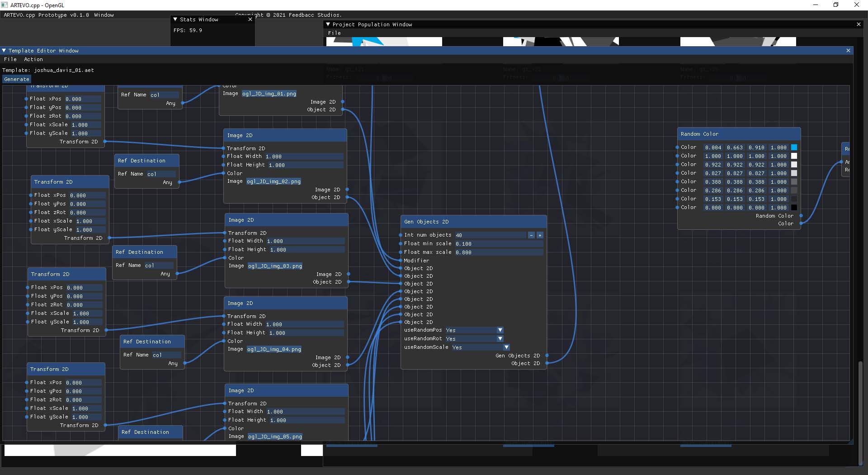Close the Project Population Window

point(859,24)
